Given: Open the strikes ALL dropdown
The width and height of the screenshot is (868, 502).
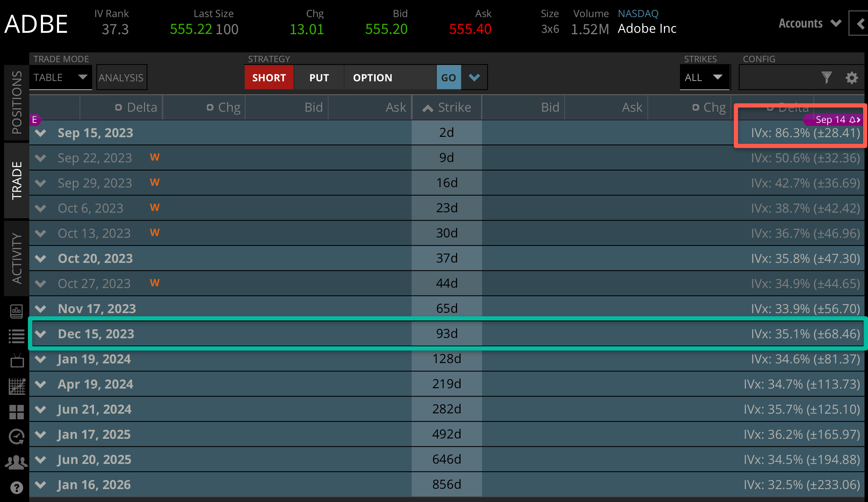Looking at the screenshot, I should 704,77.
